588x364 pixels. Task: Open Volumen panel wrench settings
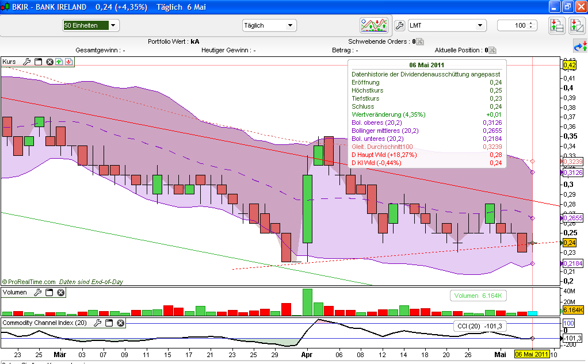37,292
